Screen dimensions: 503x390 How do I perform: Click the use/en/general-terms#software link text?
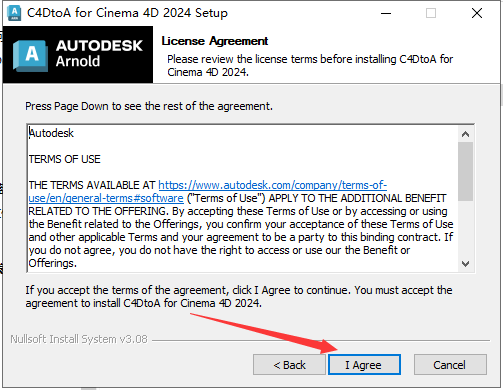tap(106, 198)
